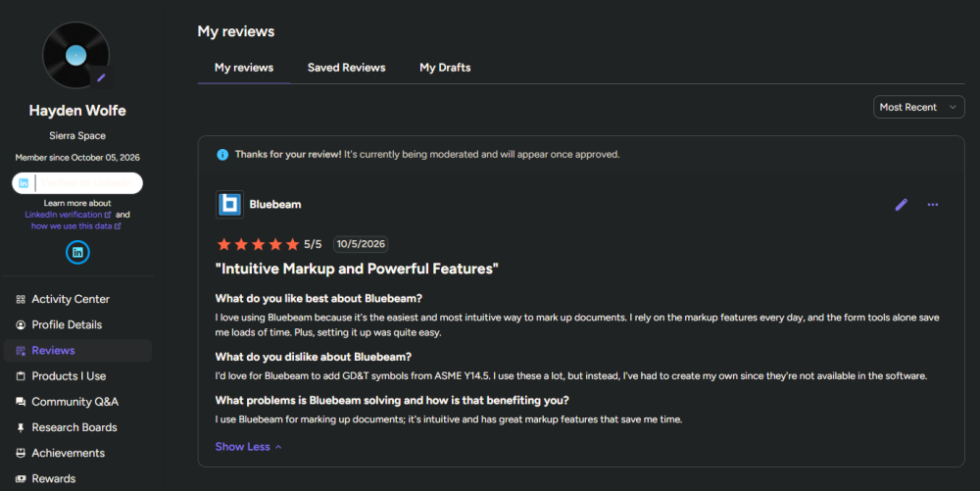Click the Research Boards pin icon
Image resolution: width=980 pixels, height=491 pixels.
click(x=21, y=427)
